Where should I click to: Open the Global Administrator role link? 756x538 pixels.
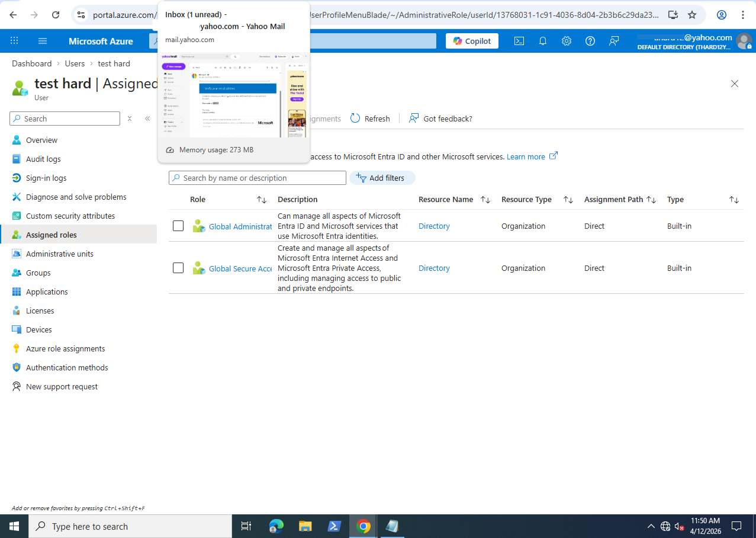coord(240,226)
